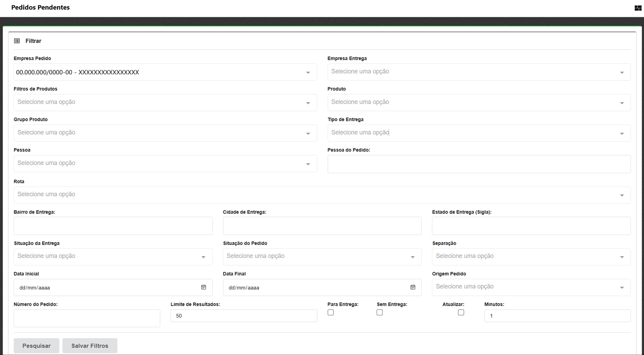Open the Data Final calendar picker
The width and height of the screenshot is (644, 355).
pyautogui.click(x=413, y=288)
